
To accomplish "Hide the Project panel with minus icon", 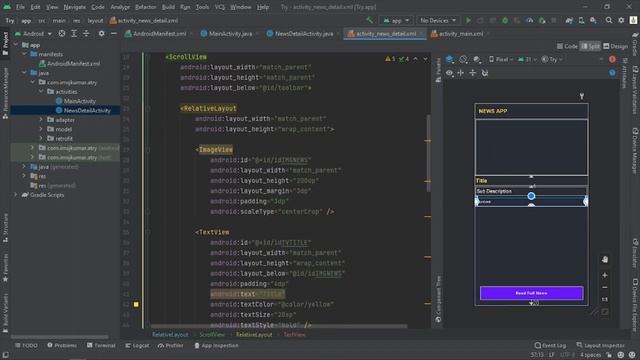I will [113, 33].
